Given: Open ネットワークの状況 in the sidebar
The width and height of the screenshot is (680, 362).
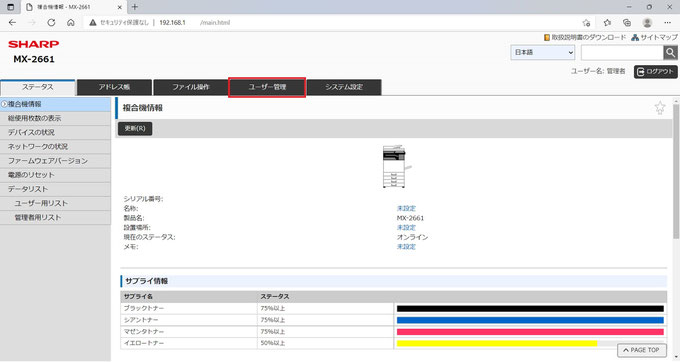Looking at the screenshot, I should pos(55,147).
